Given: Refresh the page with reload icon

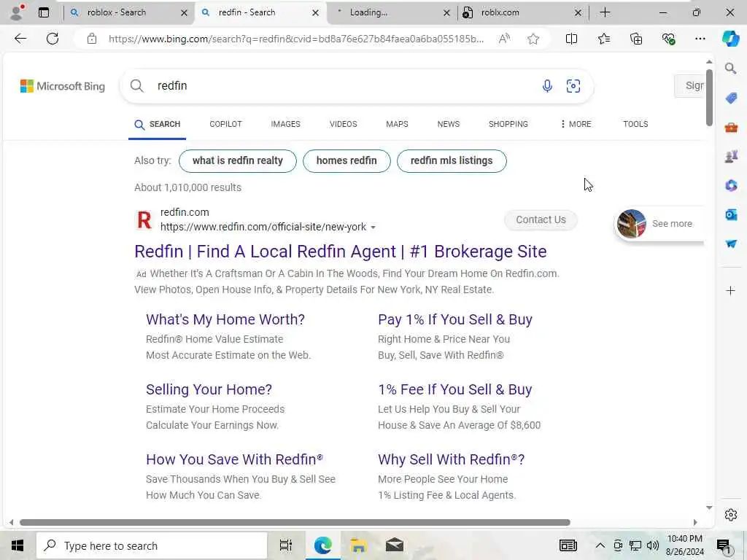Looking at the screenshot, I should pyautogui.click(x=53, y=39).
